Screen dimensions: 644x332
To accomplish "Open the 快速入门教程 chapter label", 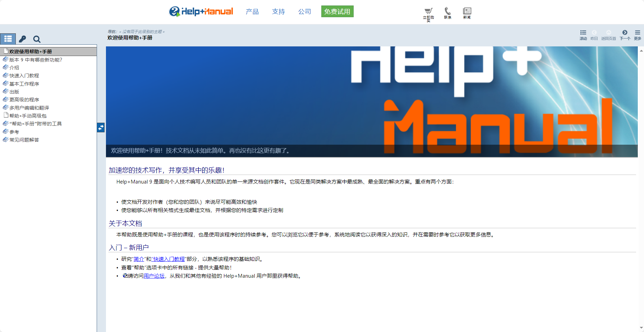I will [24, 76].
